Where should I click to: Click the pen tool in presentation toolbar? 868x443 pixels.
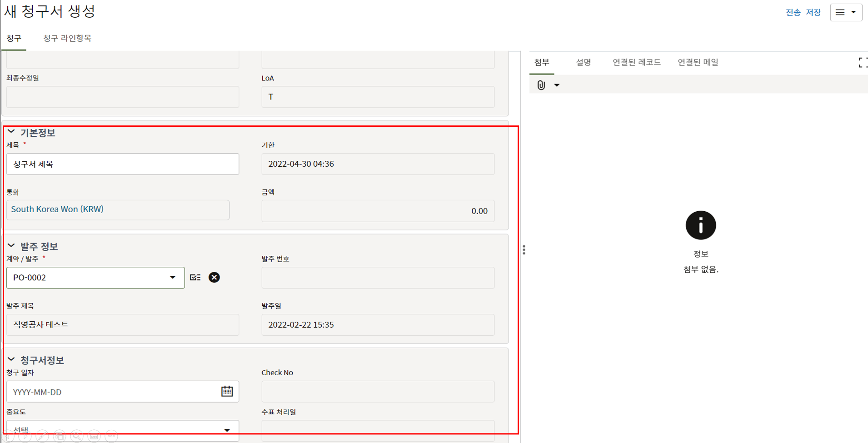42,436
